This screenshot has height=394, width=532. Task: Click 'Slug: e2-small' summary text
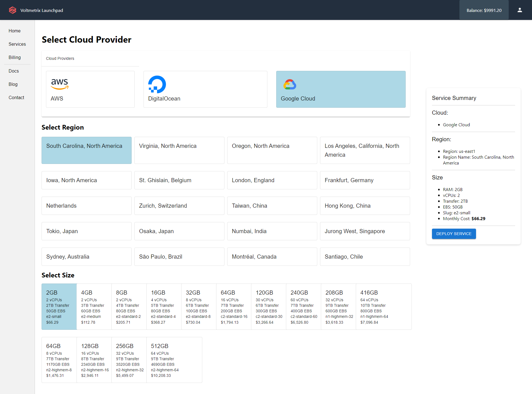(457, 213)
